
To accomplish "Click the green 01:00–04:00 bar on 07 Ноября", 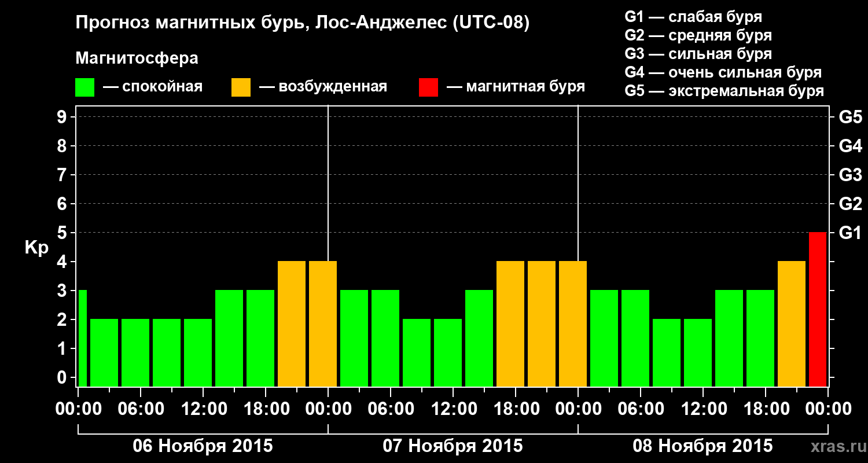I will click(x=354, y=338).
